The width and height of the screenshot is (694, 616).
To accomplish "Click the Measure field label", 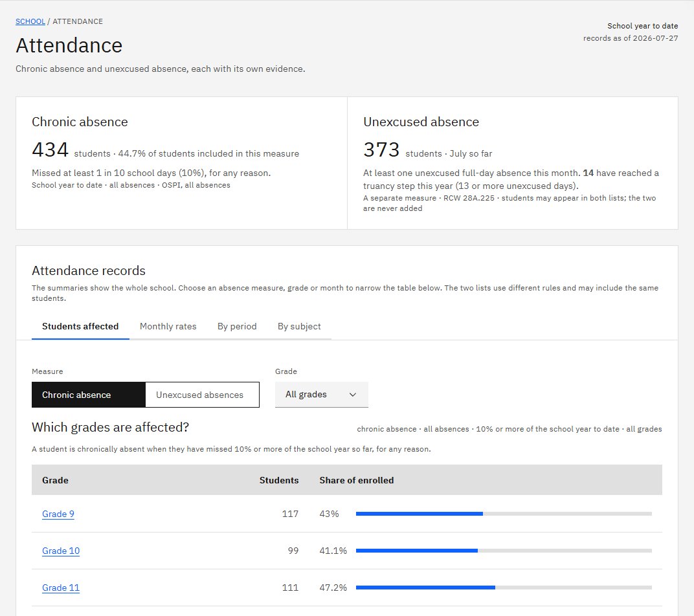I will click(47, 371).
